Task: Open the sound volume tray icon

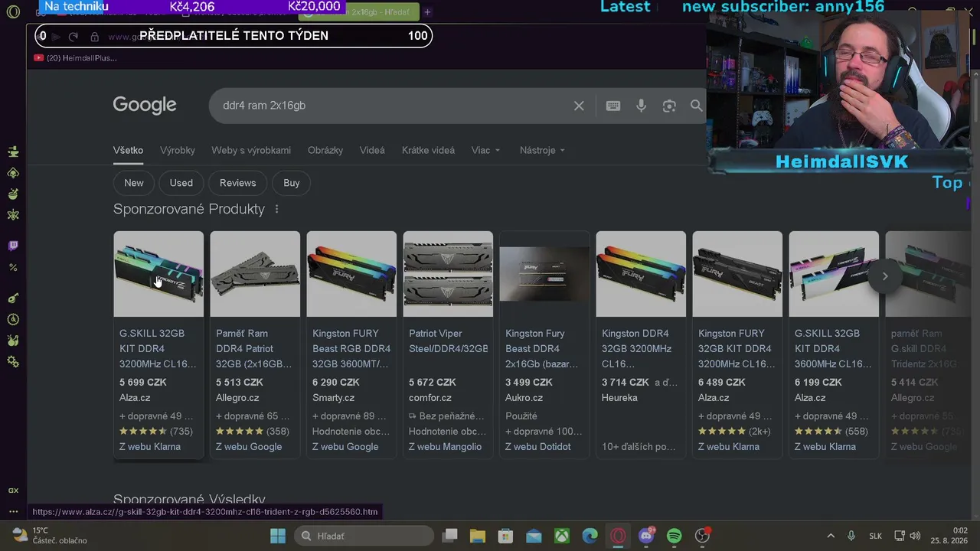Action: click(x=915, y=536)
